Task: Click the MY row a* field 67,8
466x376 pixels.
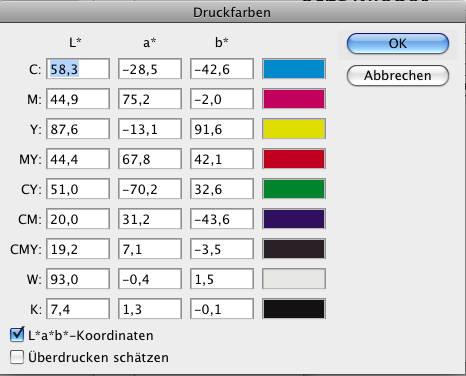Action: click(150, 159)
